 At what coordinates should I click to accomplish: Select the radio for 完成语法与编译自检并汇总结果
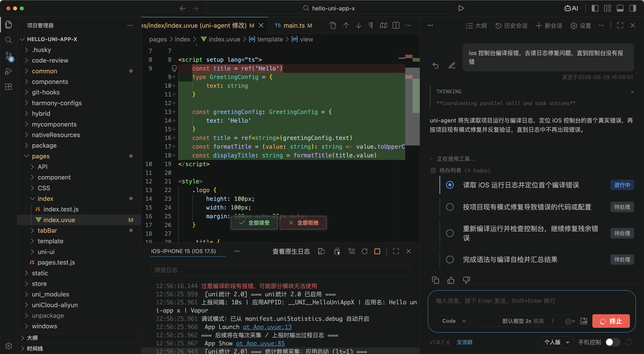tap(450, 259)
